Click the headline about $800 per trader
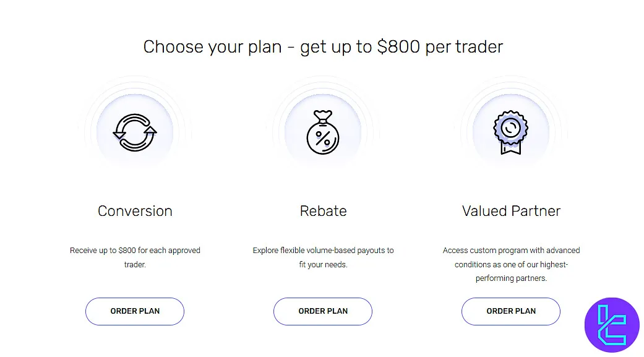 tap(322, 46)
